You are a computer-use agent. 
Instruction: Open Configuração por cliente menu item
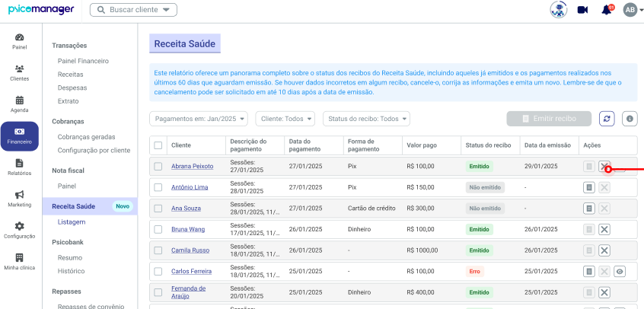point(94,151)
